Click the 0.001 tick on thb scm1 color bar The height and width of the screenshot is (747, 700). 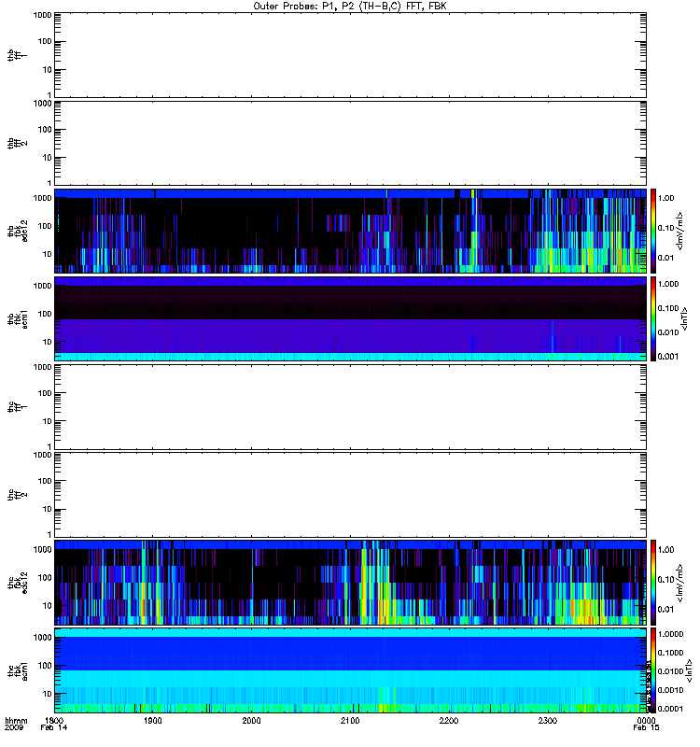(668, 357)
